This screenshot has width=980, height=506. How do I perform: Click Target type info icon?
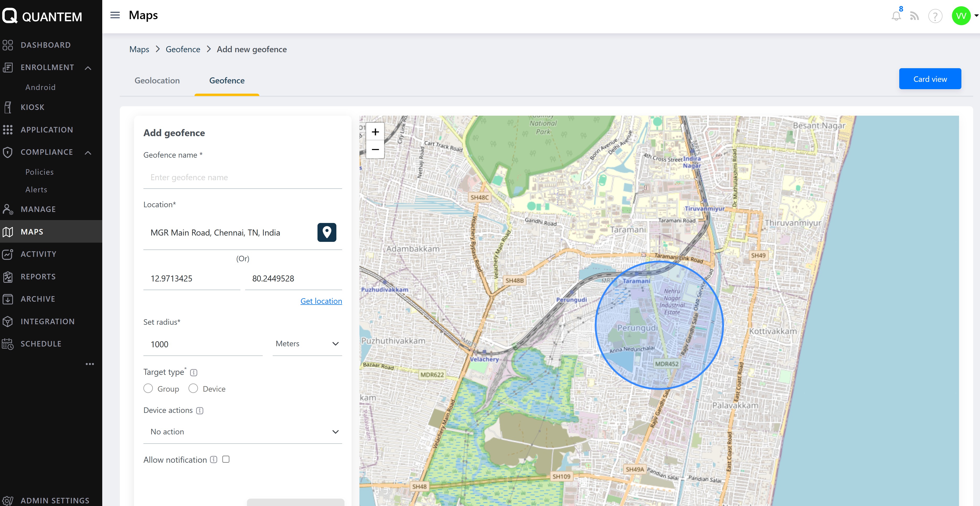194,372
